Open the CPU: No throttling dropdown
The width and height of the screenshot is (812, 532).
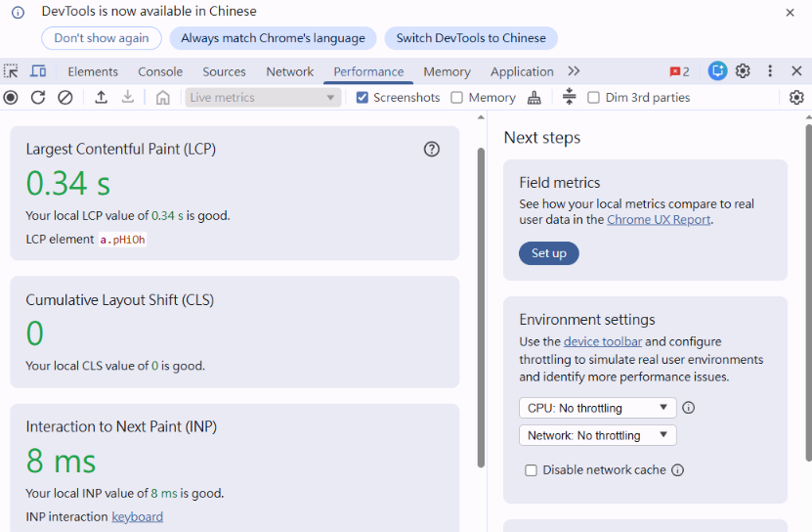[598, 408]
